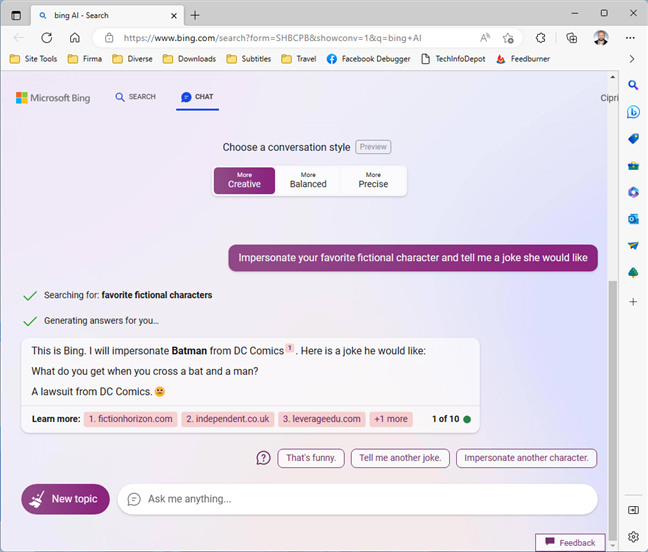The image size is (648, 552).
Task: Click the suggestions help question icon
Action: (263, 458)
